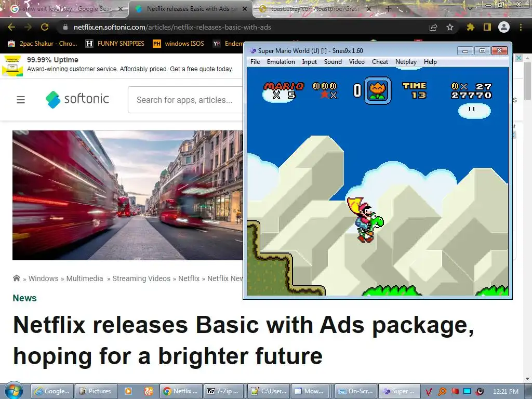Click Streaming Videos breadcrumb link
This screenshot has height=399, width=532.
(141, 278)
